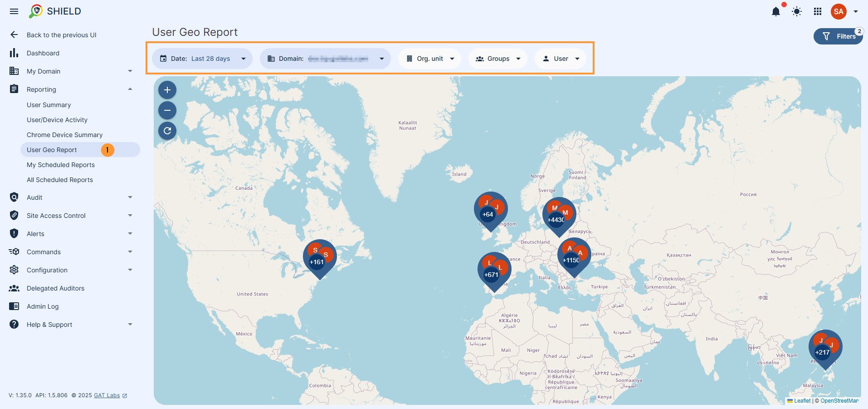Viewport: 868px width, 409px height.
Task: Click the Filters button
Action: [x=838, y=36]
